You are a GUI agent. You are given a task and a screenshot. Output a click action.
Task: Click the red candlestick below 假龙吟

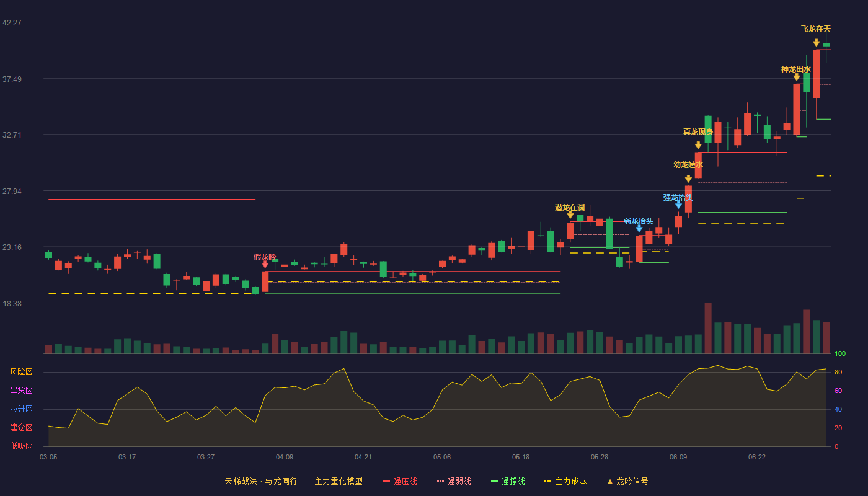coord(265,281)
